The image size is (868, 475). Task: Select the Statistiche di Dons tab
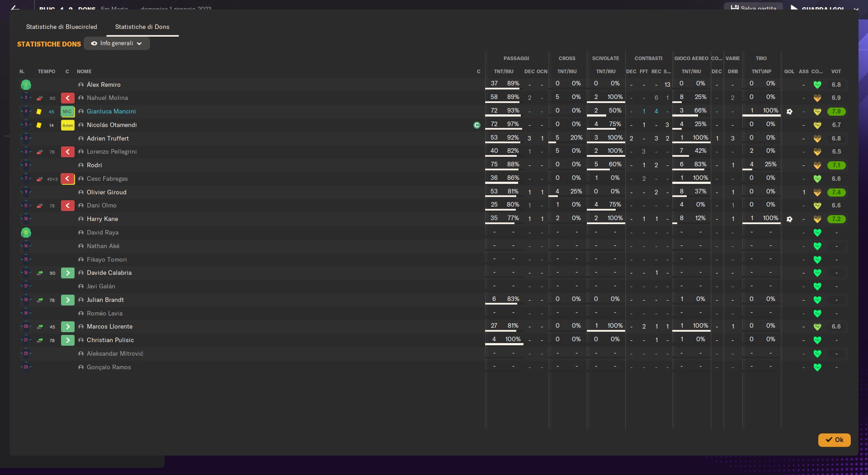pos(142,27)
